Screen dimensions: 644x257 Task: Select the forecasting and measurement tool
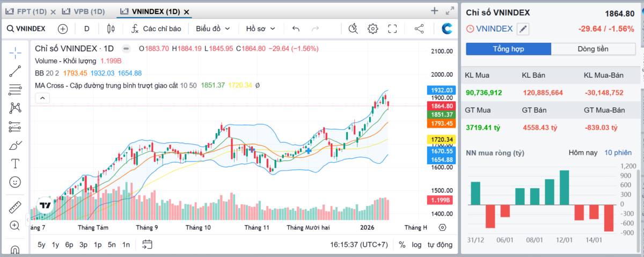pos(15,127)
